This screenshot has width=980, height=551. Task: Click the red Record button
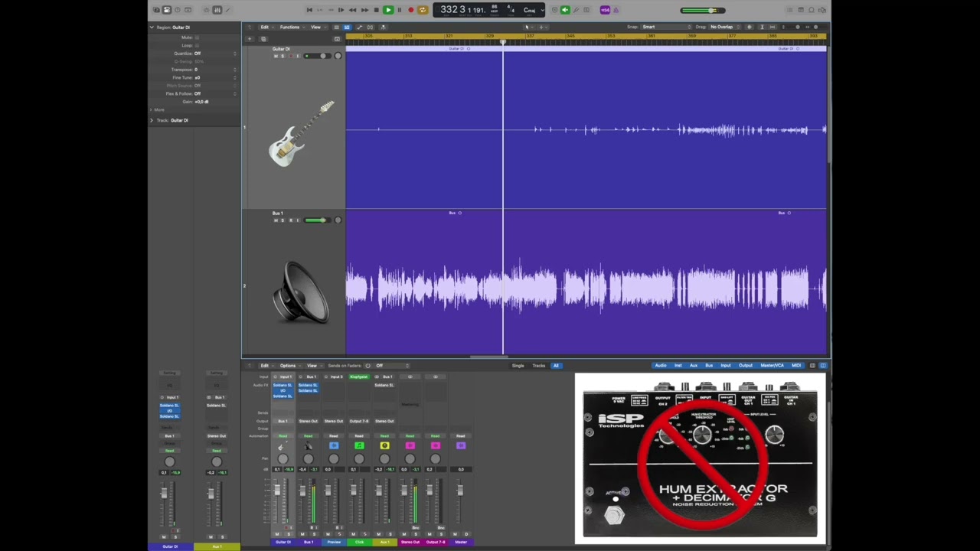click(410, 10)
